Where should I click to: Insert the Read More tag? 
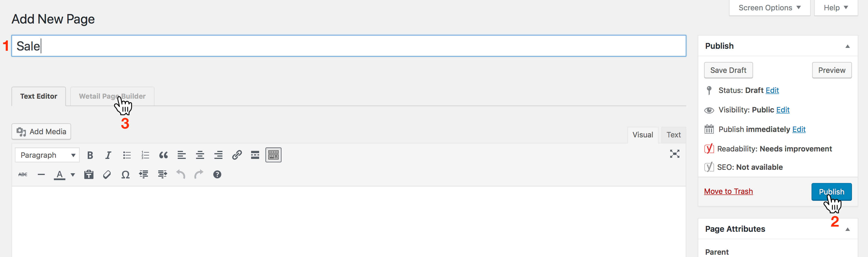point(255,155)
